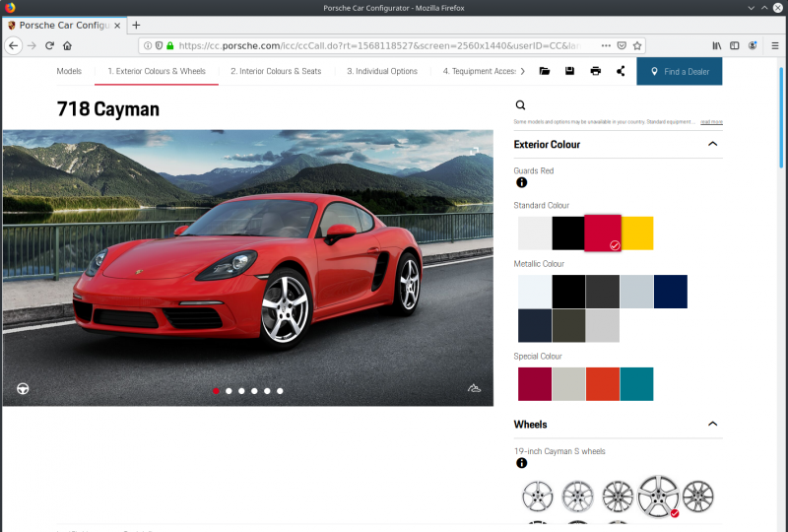The image size is (788, 532).
Task: Click the search magnifier icon
Action: coord(521,105)
